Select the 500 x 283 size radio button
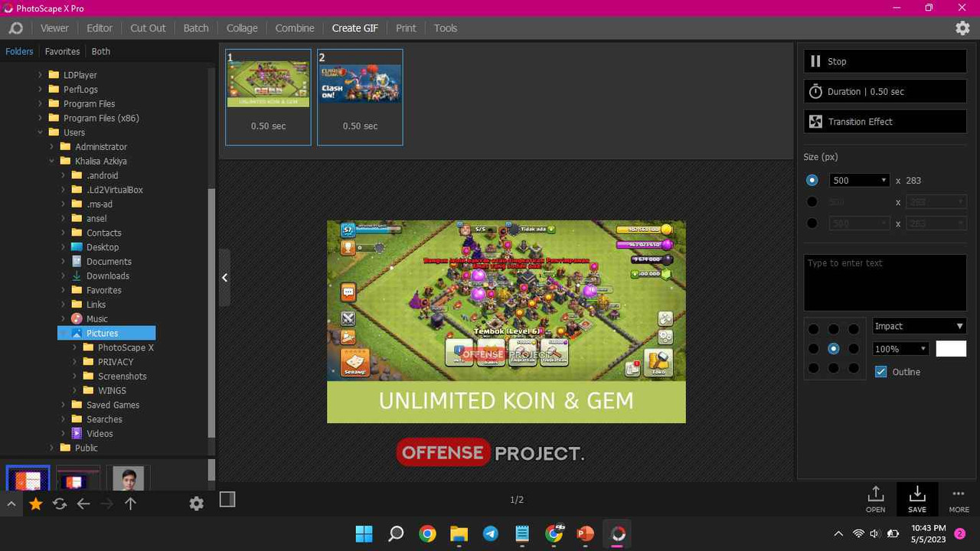 coord(812,181)
